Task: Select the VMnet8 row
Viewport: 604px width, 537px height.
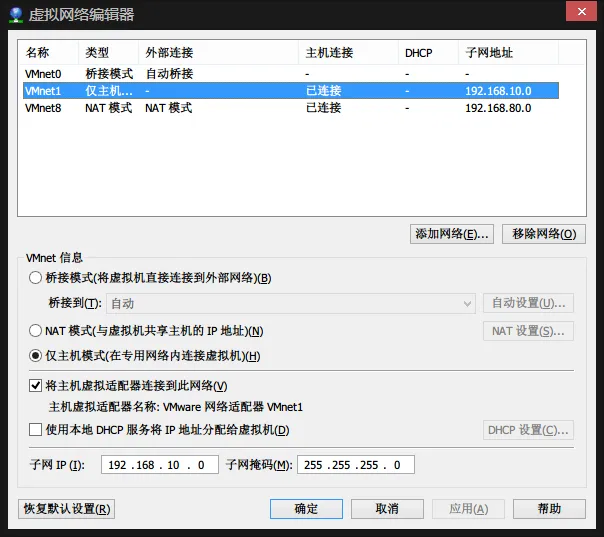Action: point(291,108)
